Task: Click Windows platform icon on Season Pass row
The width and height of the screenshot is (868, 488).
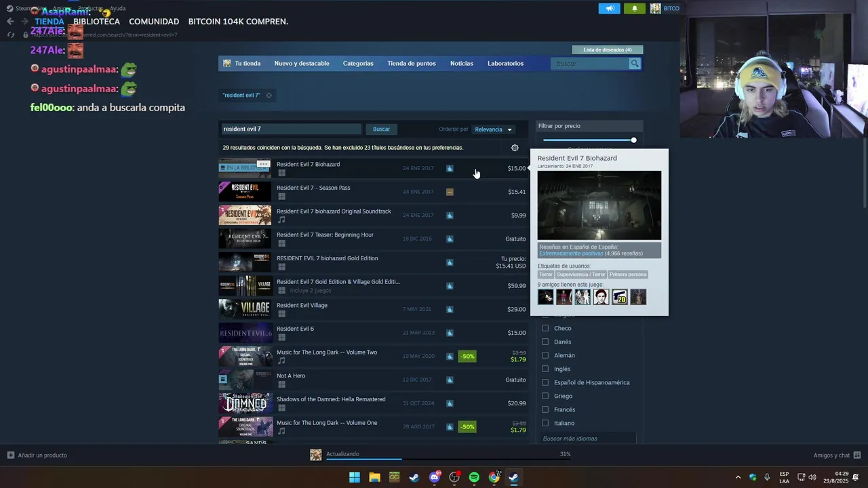Action: point(281,197)
